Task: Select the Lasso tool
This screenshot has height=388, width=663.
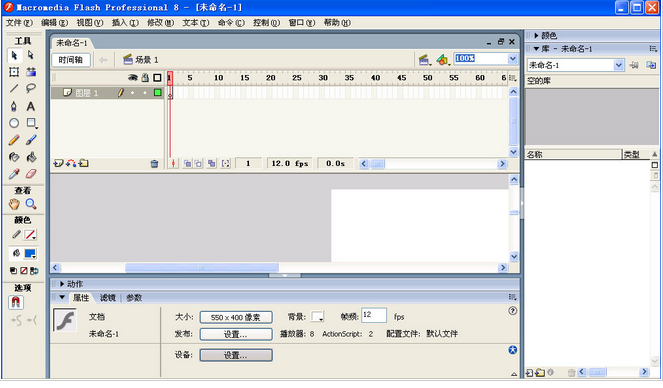Action: pos(31,88)
